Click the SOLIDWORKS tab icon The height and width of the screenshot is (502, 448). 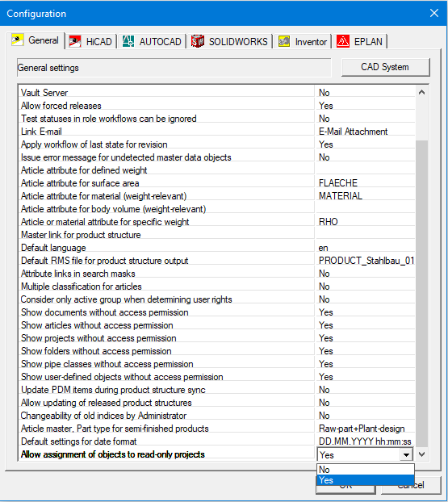tap(198, 42)
